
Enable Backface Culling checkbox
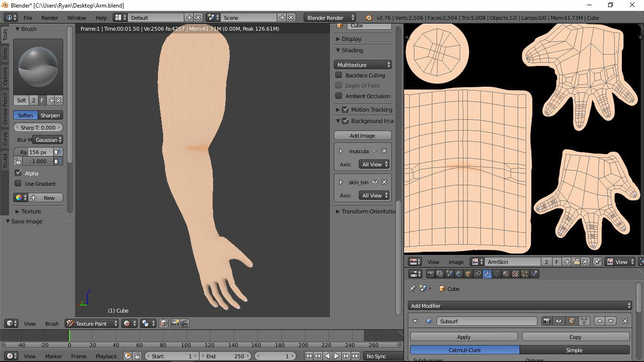339,75
